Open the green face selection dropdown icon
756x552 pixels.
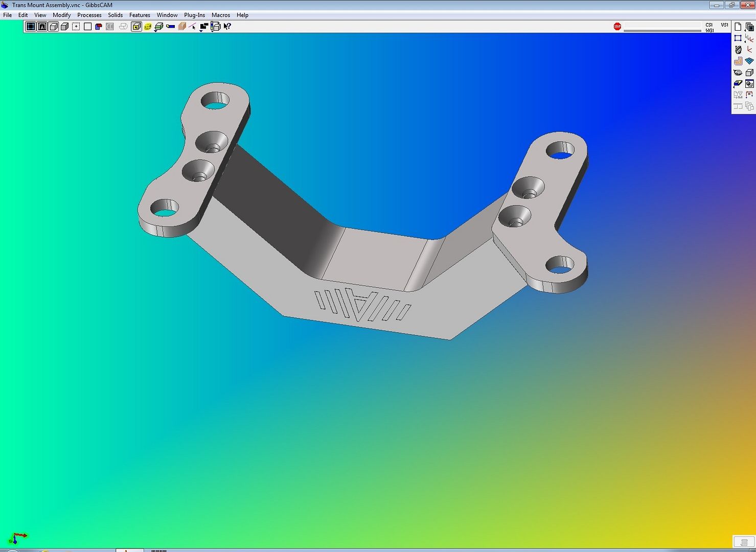click(x=158, y=27)
